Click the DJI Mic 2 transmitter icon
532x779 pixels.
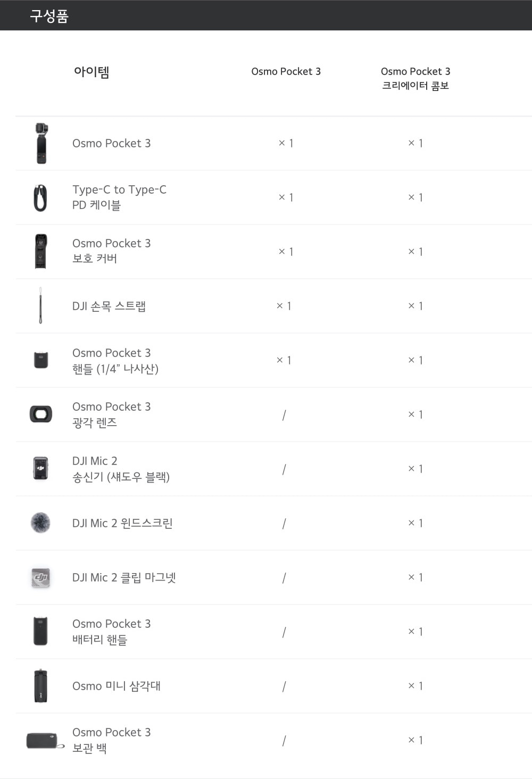[x=40, y=468]
